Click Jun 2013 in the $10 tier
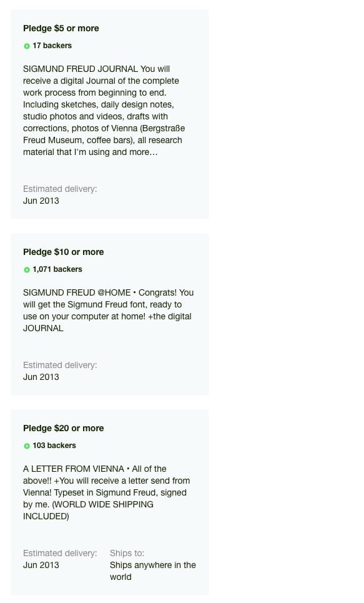This screenshot has width=364, height=603. (41, 377)
